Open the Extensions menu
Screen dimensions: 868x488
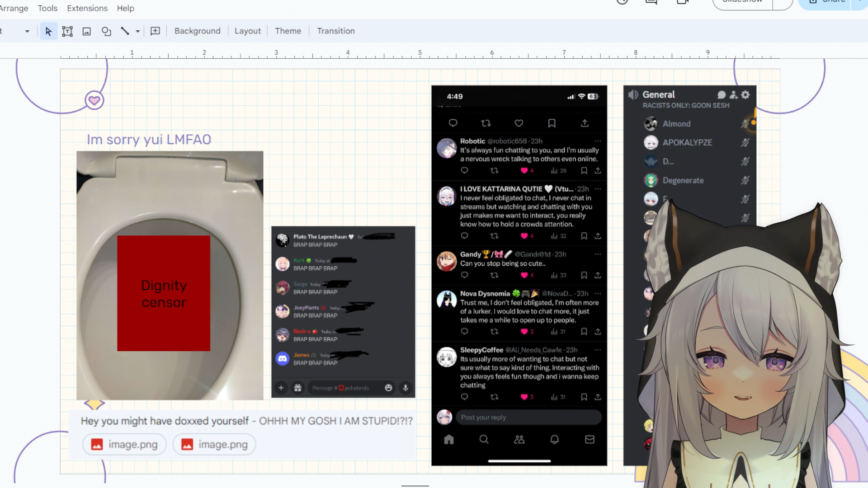(x=87, y=8)
